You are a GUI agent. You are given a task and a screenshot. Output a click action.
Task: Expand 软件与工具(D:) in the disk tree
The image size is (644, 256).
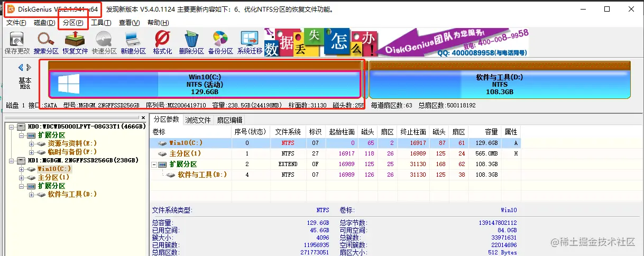(x=31, y=194)
